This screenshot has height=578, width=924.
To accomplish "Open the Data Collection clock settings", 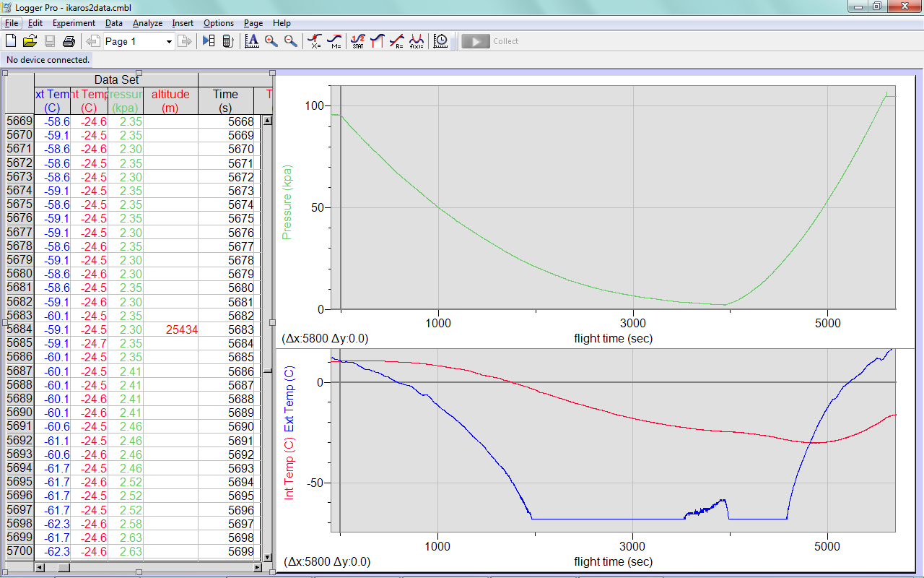I will pyautogui.click(x=440, y=41).
